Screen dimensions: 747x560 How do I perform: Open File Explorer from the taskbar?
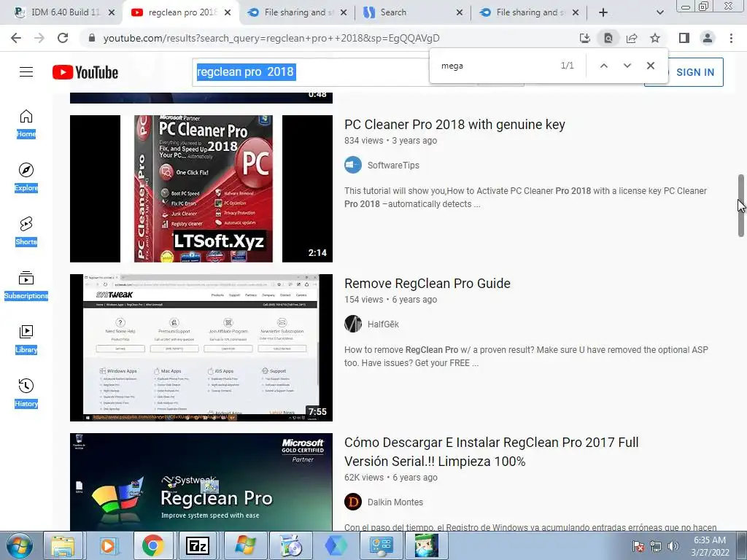tap(63, 545)
